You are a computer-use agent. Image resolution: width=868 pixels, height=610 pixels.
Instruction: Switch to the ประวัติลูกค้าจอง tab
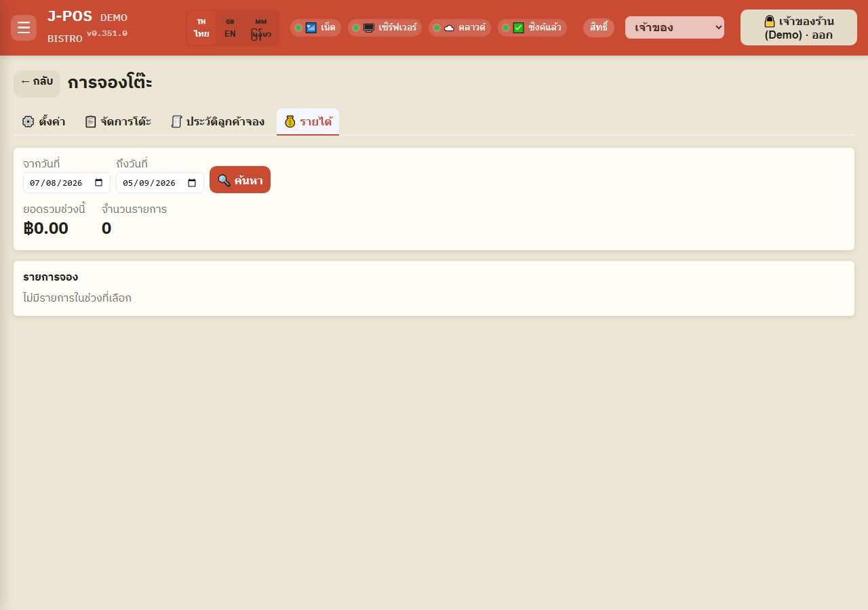(218, 122)
